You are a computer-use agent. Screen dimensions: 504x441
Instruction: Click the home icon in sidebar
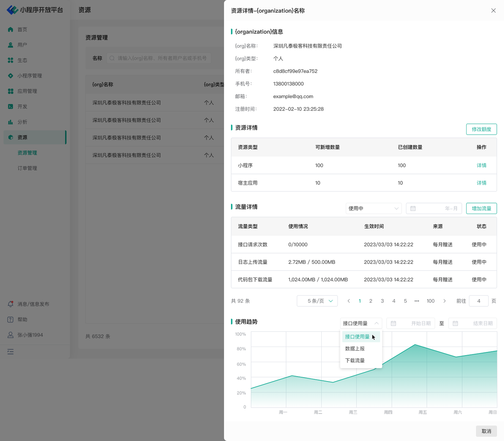coord(11,30)
